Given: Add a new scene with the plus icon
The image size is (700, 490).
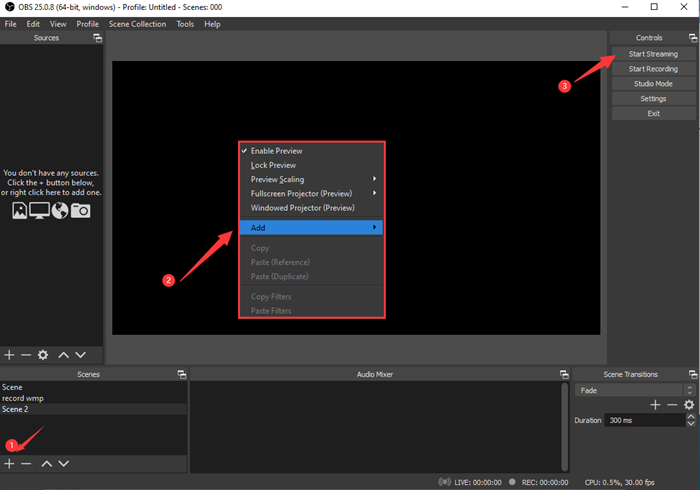Looking at the screenshot, I should [9, 464].
